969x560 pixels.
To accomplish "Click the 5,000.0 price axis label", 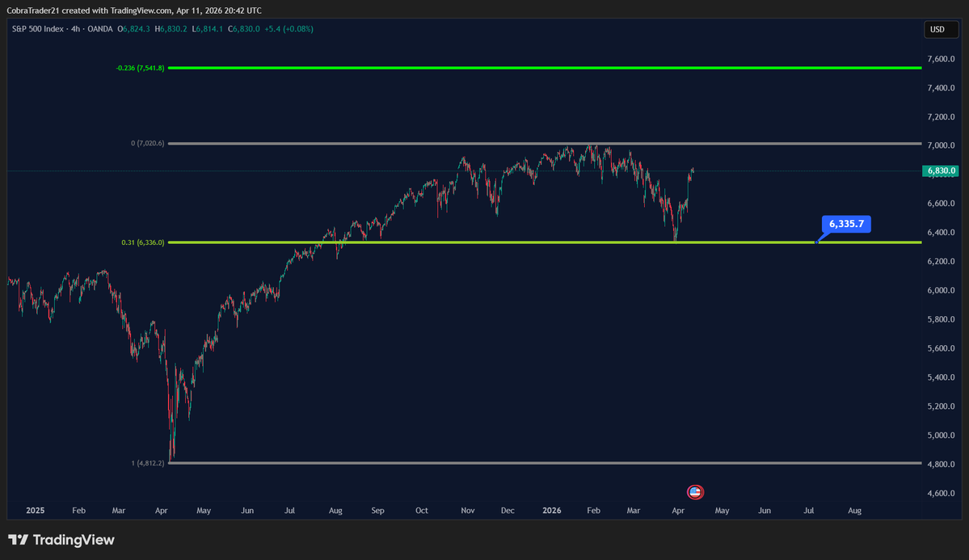I will (941, 435).
